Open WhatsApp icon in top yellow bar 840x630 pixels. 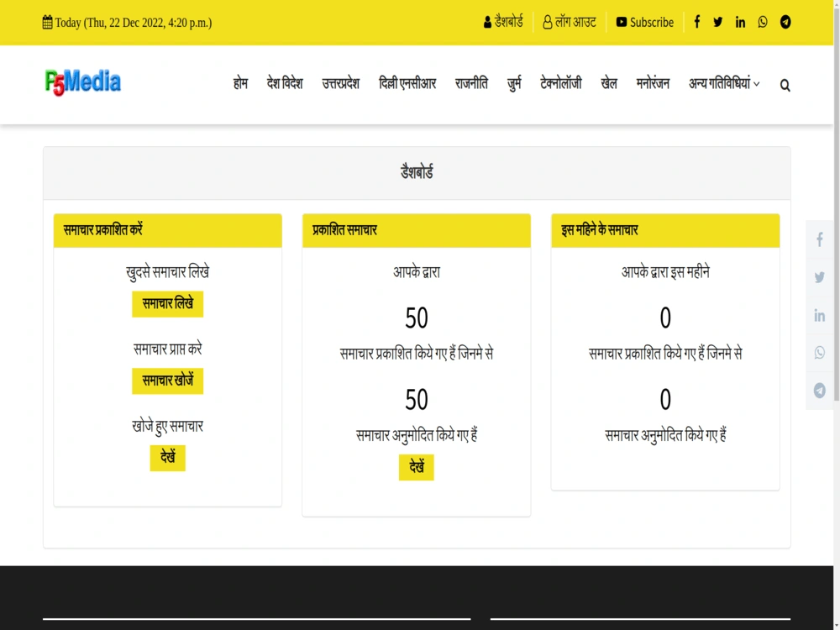click(763, 22)
